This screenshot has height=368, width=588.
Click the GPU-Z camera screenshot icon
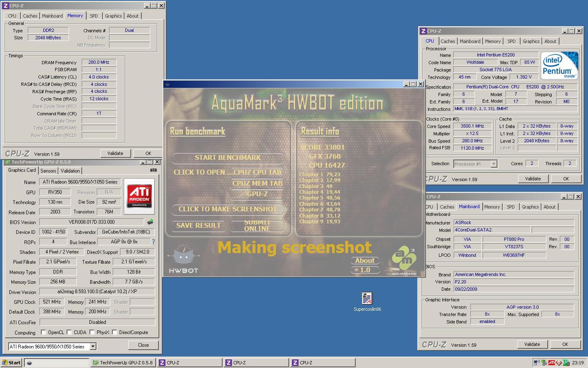pyautogui.click(x=153, y=170)
